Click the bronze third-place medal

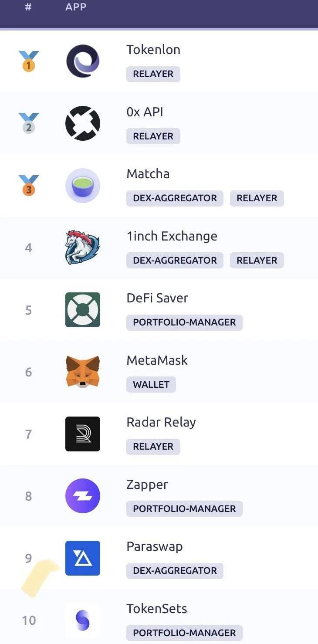pyautogui.click(x=29, y=185)
